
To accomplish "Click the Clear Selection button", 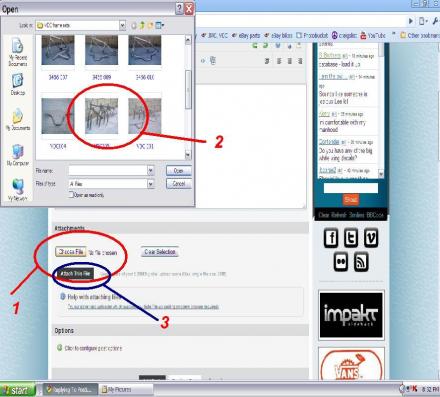I will click(160, 252).
